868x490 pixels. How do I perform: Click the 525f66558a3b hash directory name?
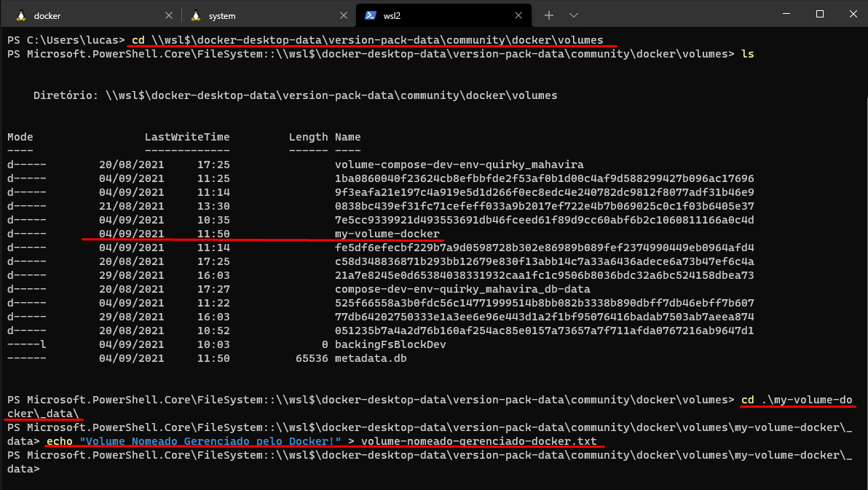point(544,303)
